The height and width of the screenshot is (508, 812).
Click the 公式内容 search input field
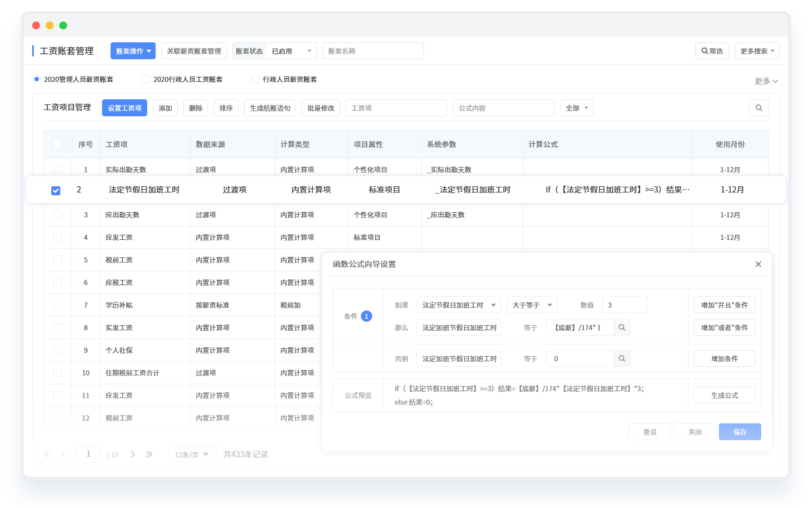point(504,108)
